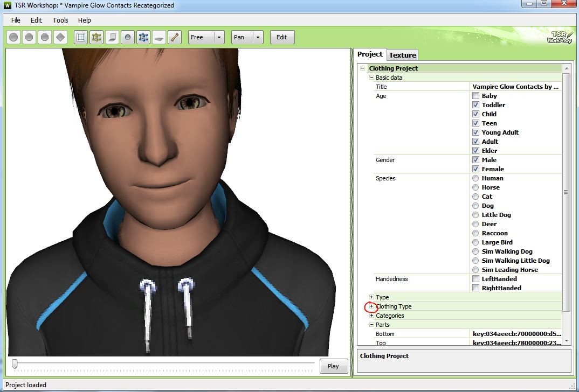Click the Bottom part key value
Viewport: 579px width, 392px height.
[516, 334]
